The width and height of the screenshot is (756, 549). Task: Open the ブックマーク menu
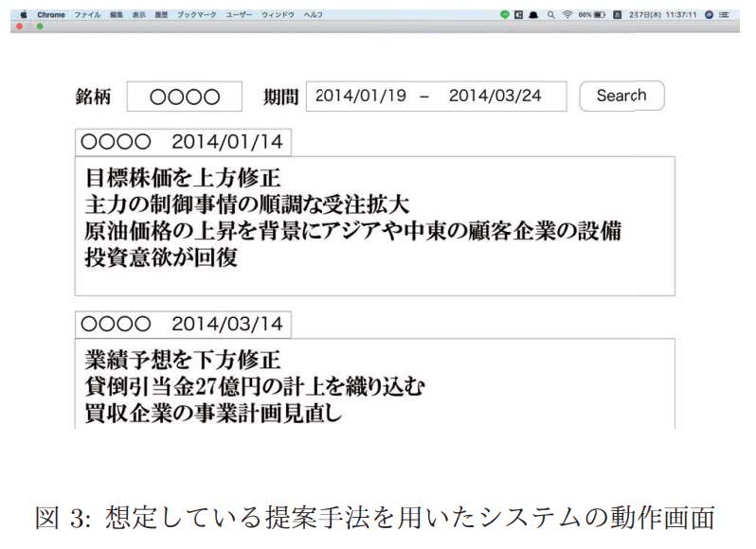(197, 15)
